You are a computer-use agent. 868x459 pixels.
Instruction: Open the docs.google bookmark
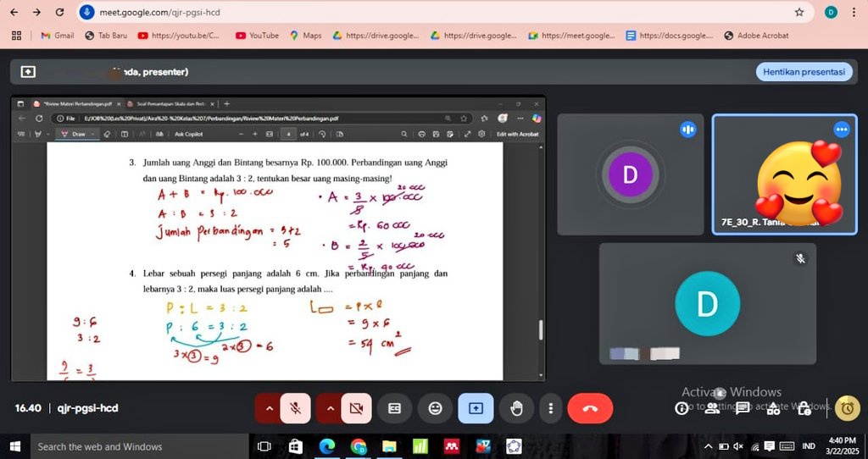(x=670, y=36)
